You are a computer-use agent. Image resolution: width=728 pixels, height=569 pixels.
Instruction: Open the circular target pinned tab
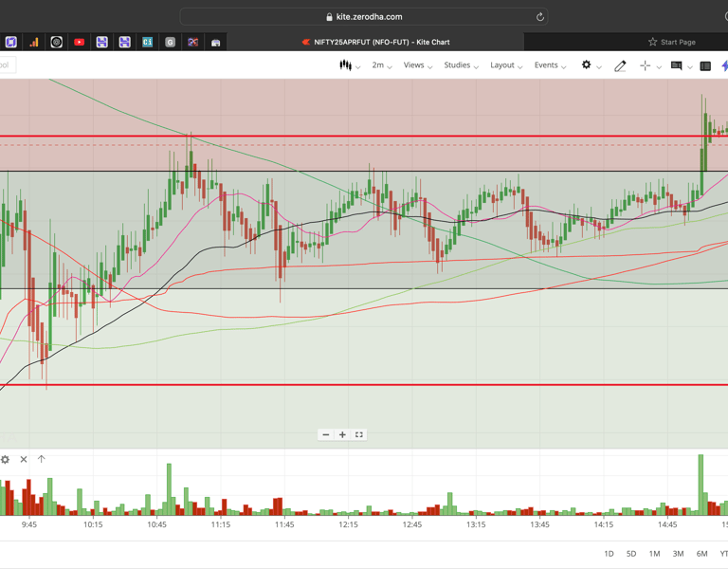click(x=56, y=43)
